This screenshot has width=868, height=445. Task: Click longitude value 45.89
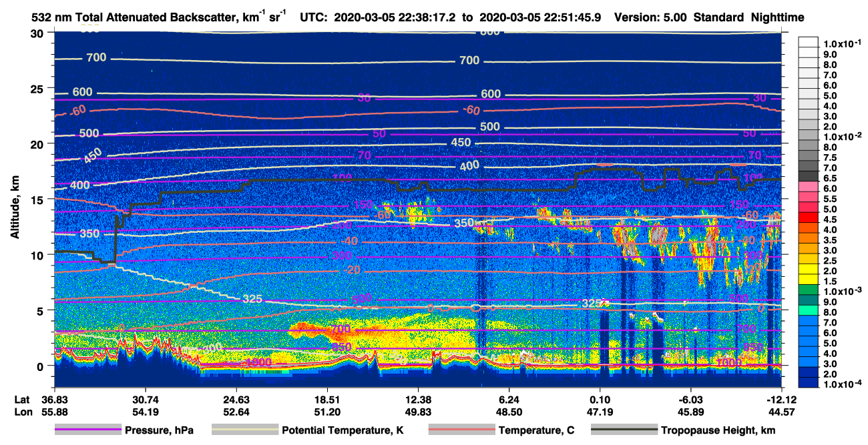point(690,412)
